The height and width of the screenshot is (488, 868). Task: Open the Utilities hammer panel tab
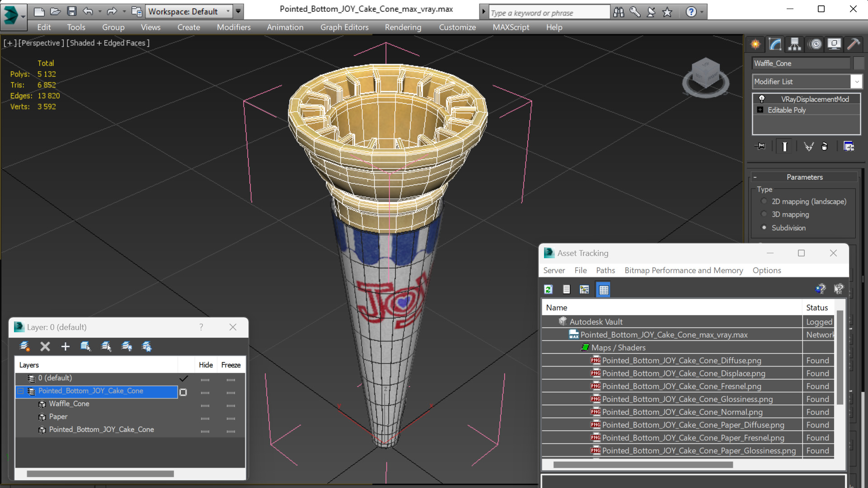tap(854, 44)
